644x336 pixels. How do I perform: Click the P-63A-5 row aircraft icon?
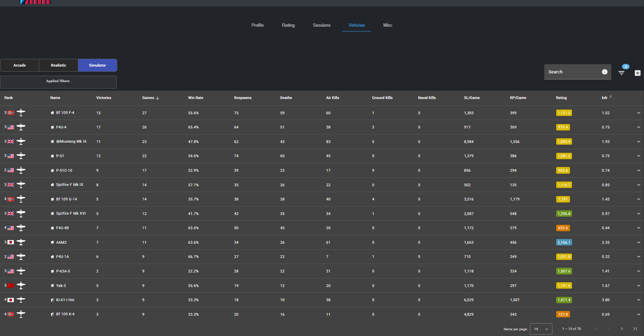pyautogui.click(x=21, y=271)
